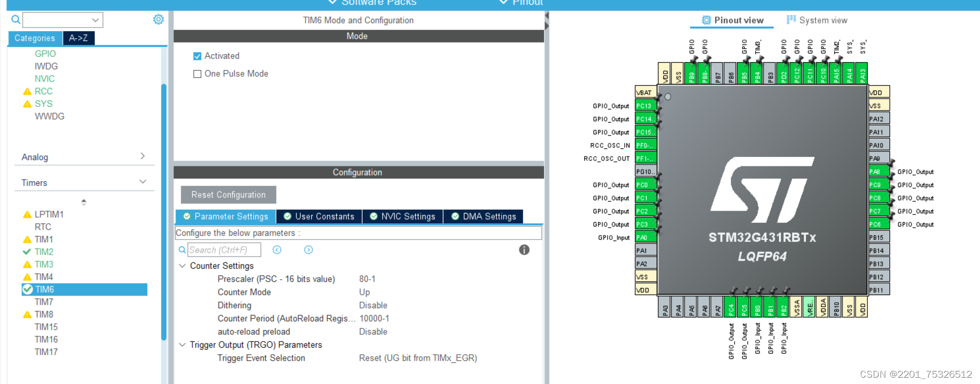Click the up arrow above timers list

84,202
